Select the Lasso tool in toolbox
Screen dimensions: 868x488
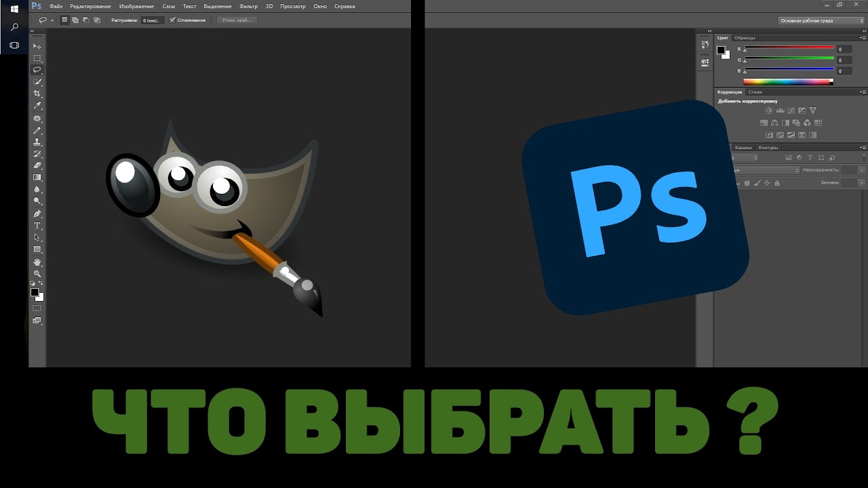click(37, 70)
